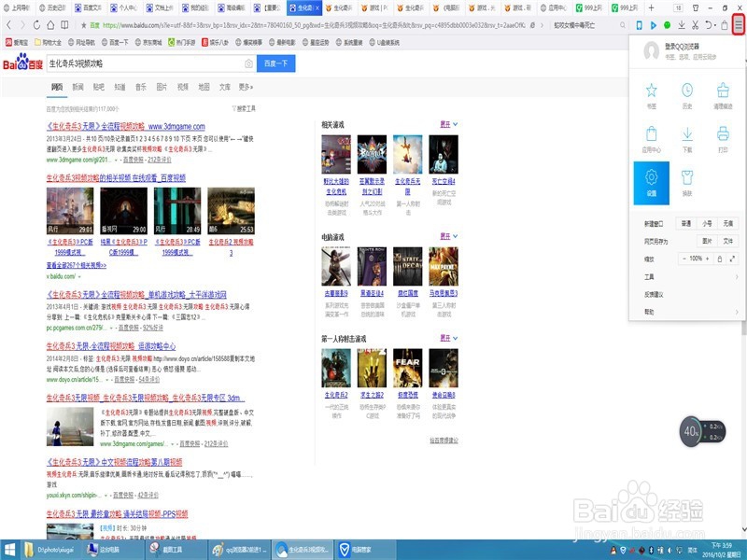Screen dimensions: 747x560
Task: Click the QQ browser login avatar
Action: coord(651,50)
